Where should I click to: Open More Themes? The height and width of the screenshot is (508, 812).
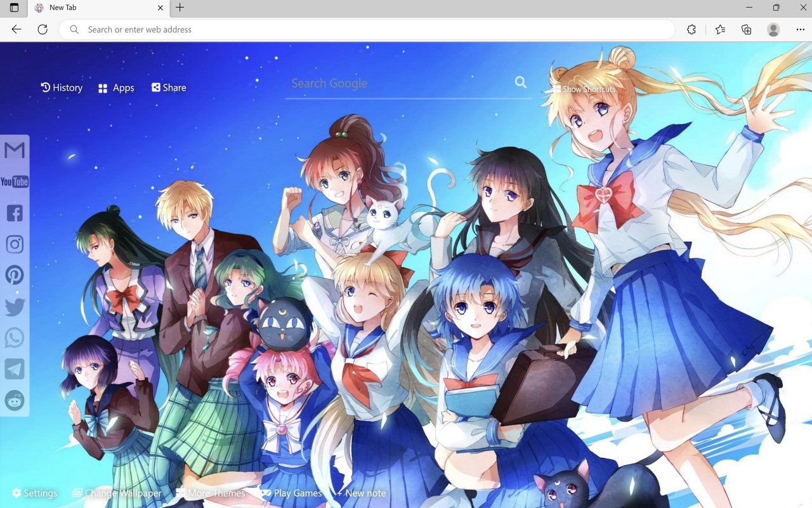click(211, 493)
